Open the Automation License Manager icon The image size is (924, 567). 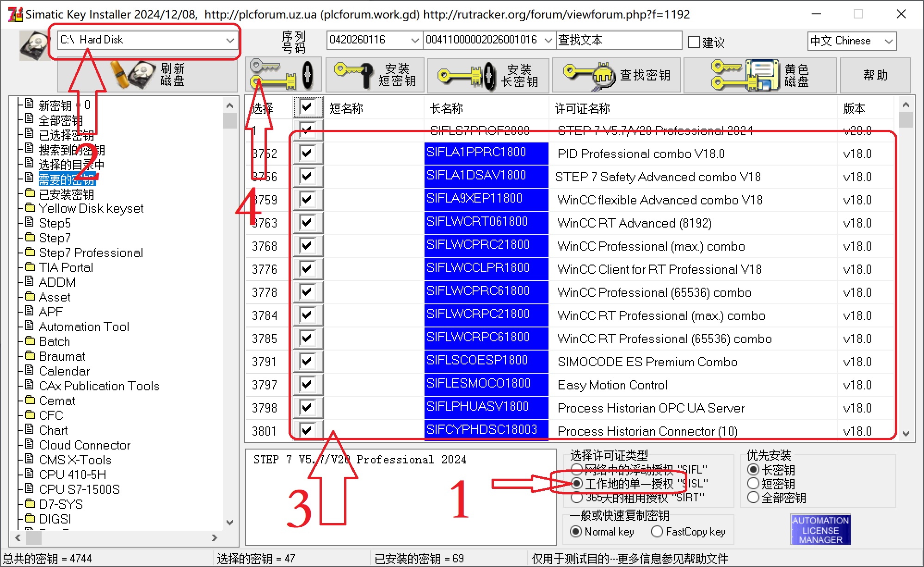coord(820,530)
